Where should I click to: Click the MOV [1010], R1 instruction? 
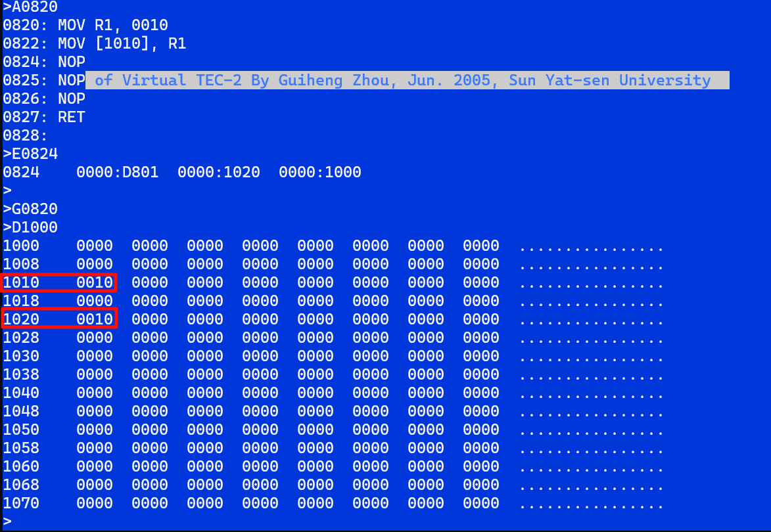(95, 44)
